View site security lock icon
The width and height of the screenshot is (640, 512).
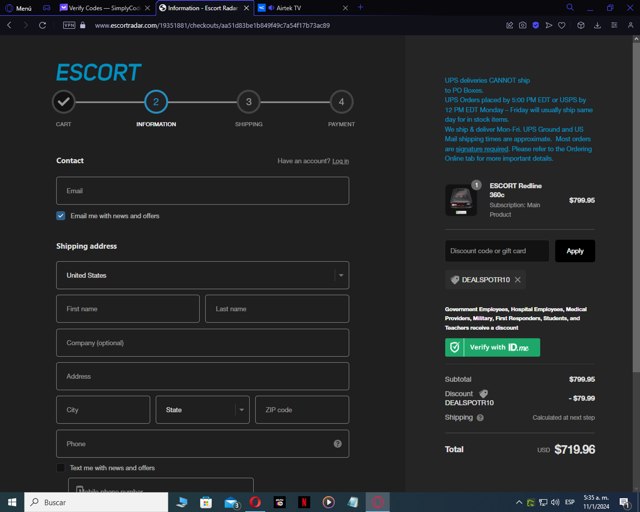(83, 25)
